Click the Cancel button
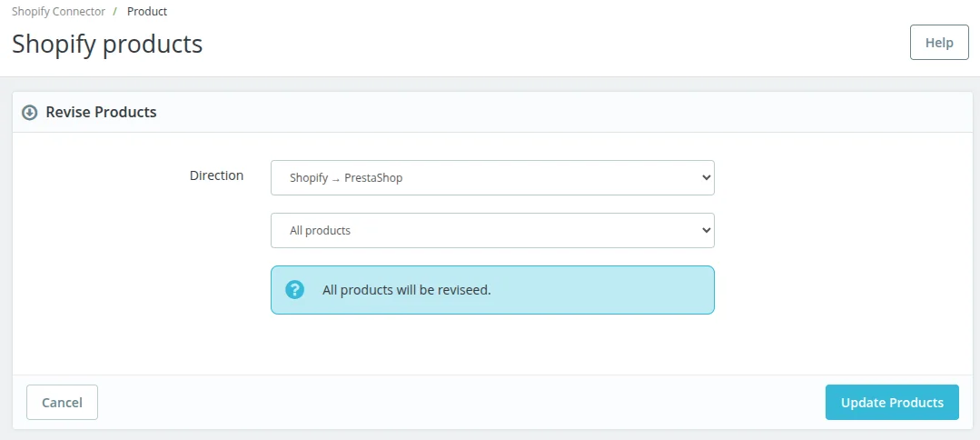Viewport: 980px width, 440px height. [62, 403]
